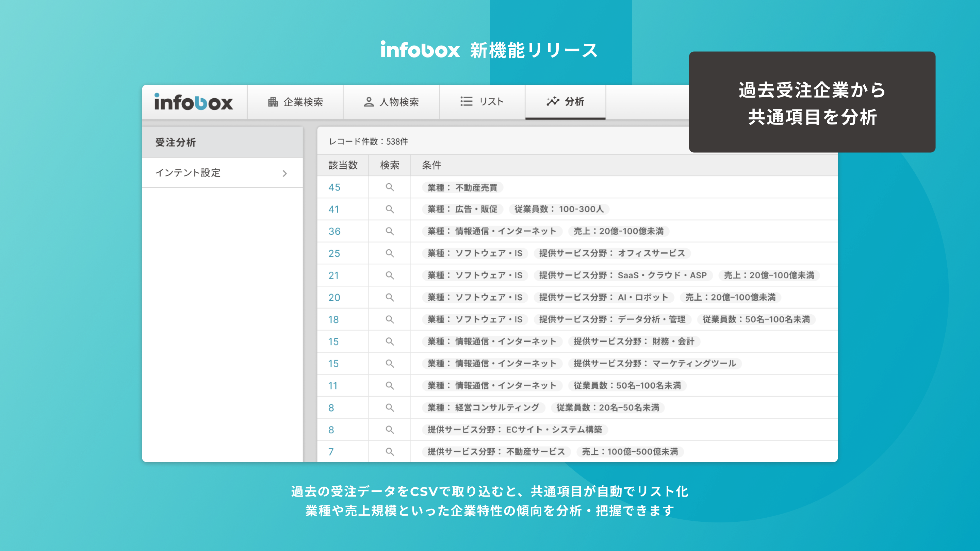This screenshot has height=551, width=980.
Task: Click search icon in the SaaS・クラウド・ASP row
Action: click(x=390, y=275)
